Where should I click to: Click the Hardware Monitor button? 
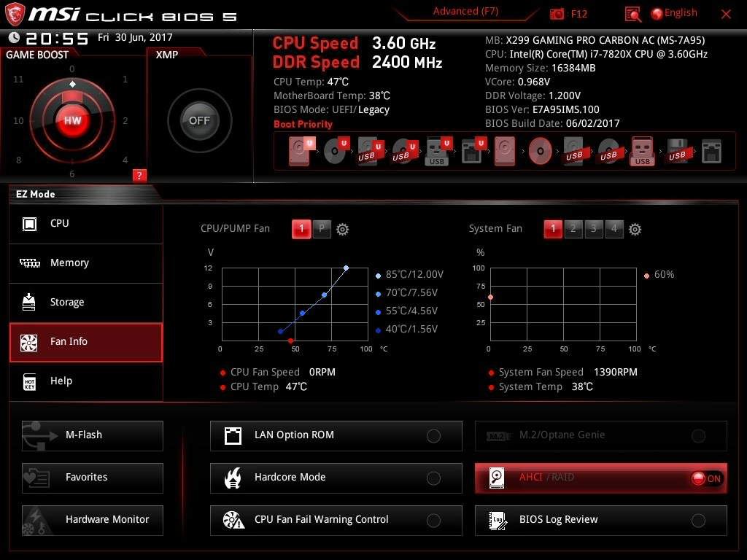click(x=93, y=520)
